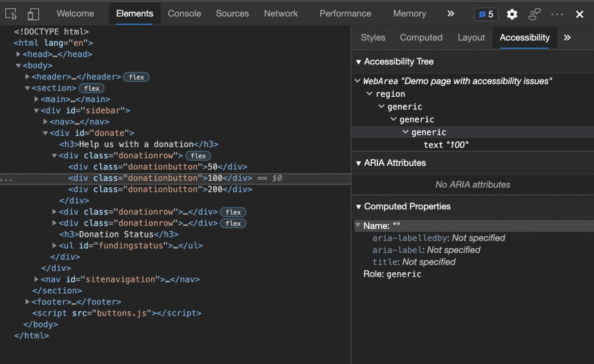
Task: Open the Layout sidebar tab
Action: 471,38
